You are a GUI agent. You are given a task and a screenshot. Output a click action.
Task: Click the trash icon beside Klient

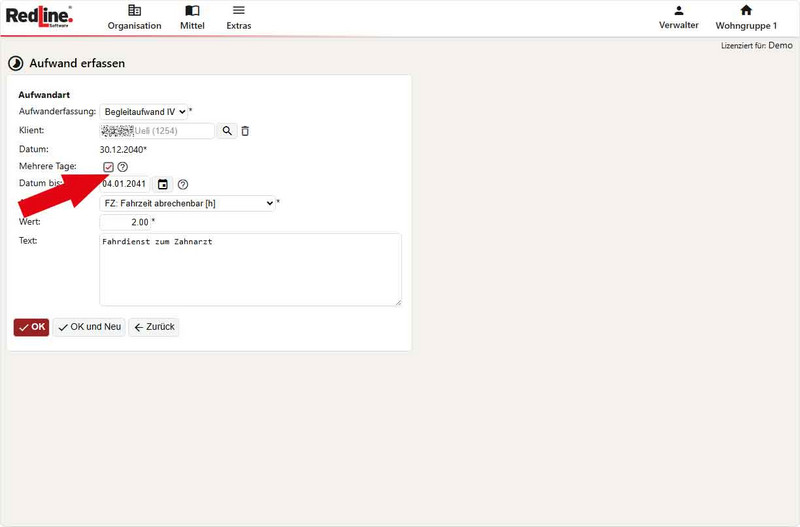245,131
